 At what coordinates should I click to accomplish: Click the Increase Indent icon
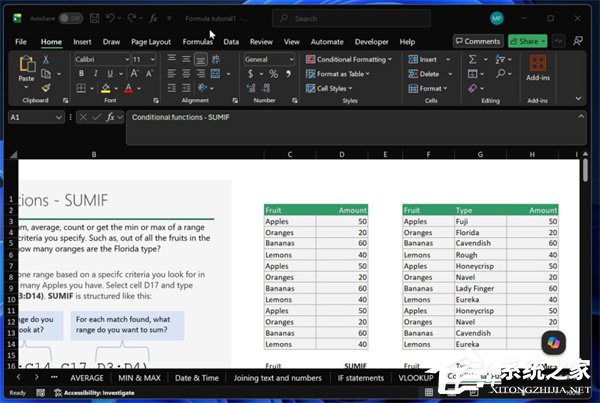tap(186, 88)
